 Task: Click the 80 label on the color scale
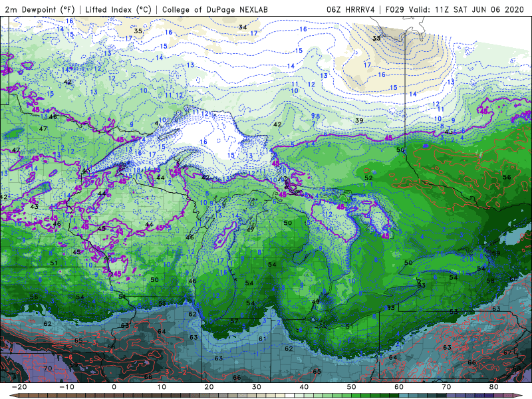pos(494,387)
